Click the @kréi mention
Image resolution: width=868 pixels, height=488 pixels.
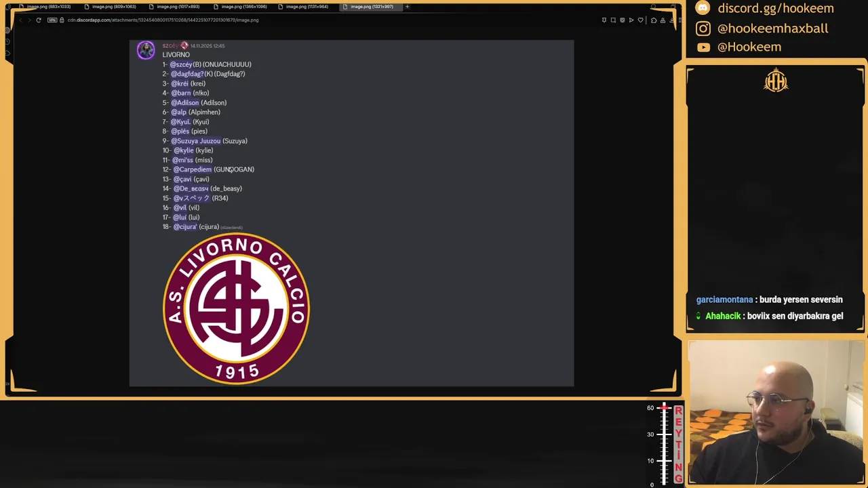(180, 83)
